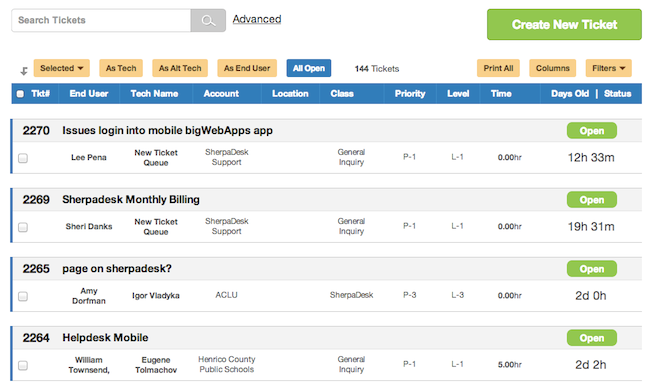This screenshot has height=391, width=650.
Task: Check the checkbox for ticket 2270
Action: point(23,158)
